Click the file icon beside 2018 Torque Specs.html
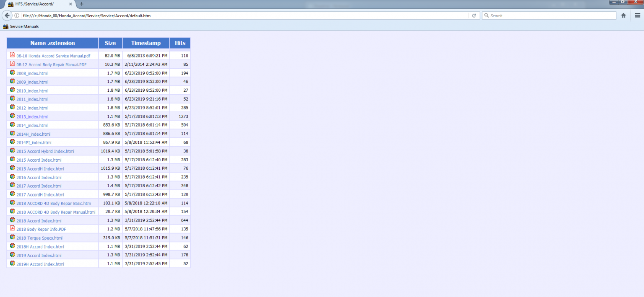Image resolution: width=644 pixels, height=297 pixels. 12,237
